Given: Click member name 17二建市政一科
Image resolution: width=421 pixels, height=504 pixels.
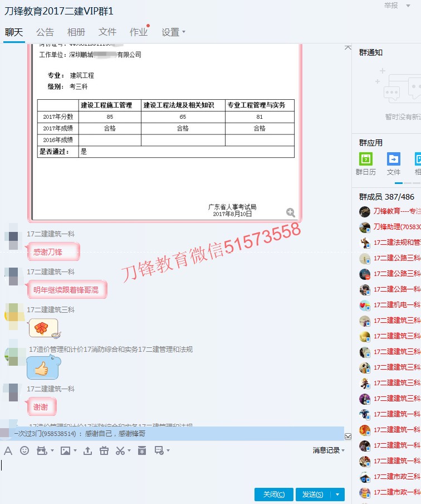Looking at the screenshot, I should point(397,492).
